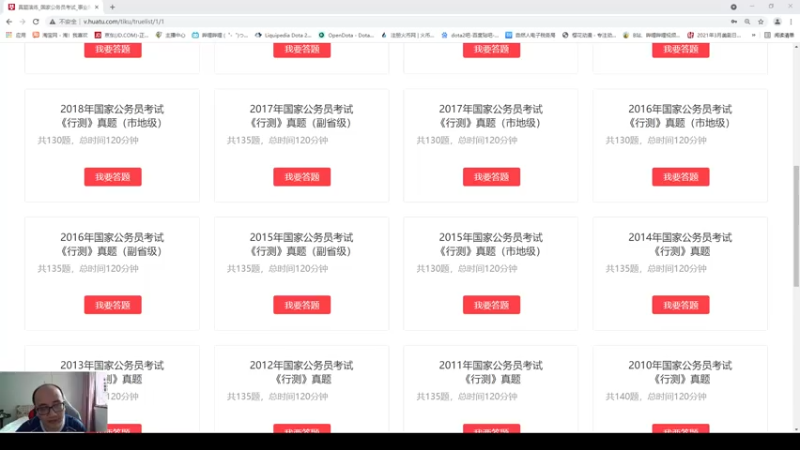Start 2016 市地级 exam with 我要答题
The width and height of the screenshot is (800, 450).
(x=681, y=177)
